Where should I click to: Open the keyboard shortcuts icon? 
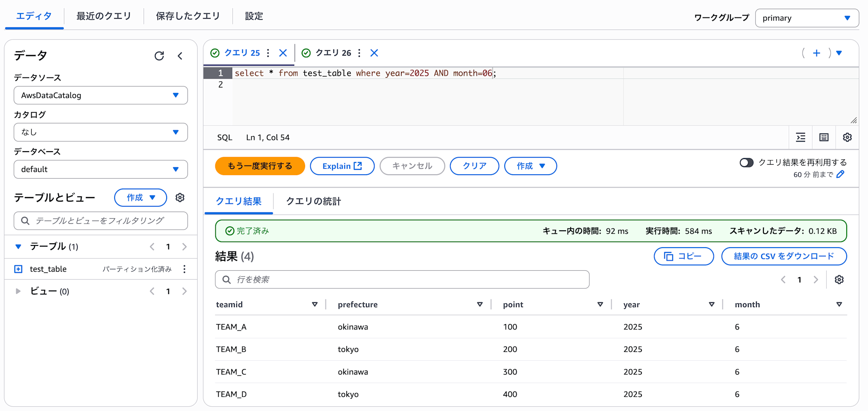pyautogui.click(x=824, y=137)
